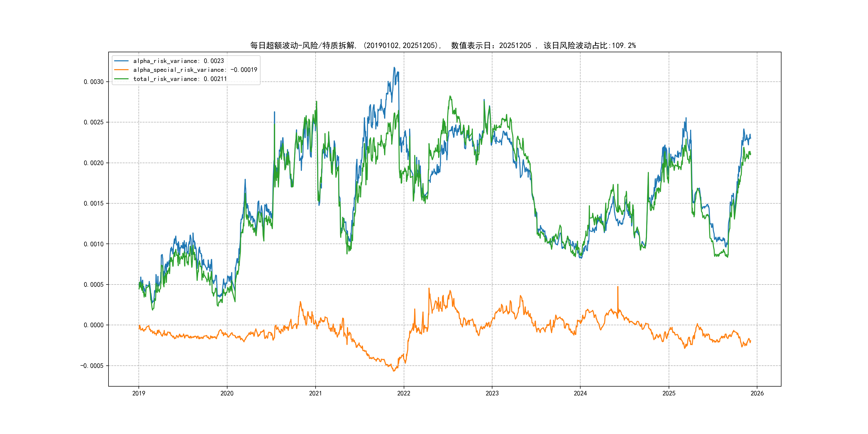Image resolution: width=868 pixels, height=434 pixels.
Task: Click the green total_risk_variance legend swatch
Action: pyautogui.click(x=121, y=79)
